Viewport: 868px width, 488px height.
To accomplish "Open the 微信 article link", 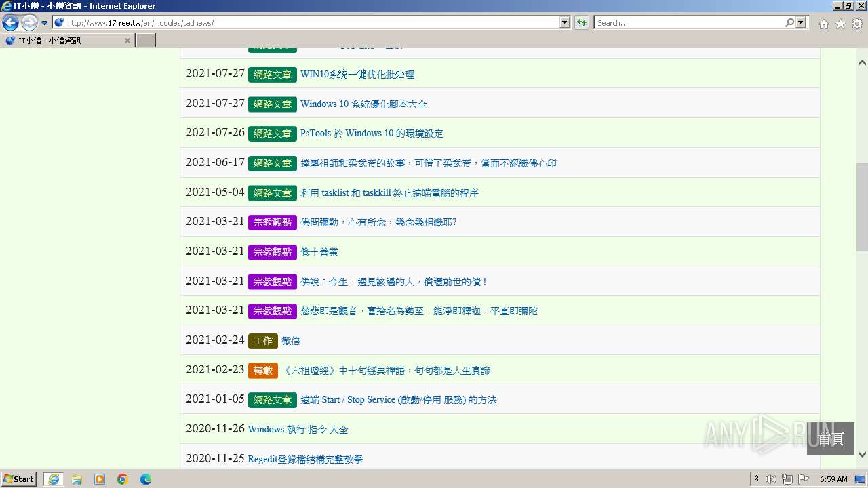I will coord(291,341).
